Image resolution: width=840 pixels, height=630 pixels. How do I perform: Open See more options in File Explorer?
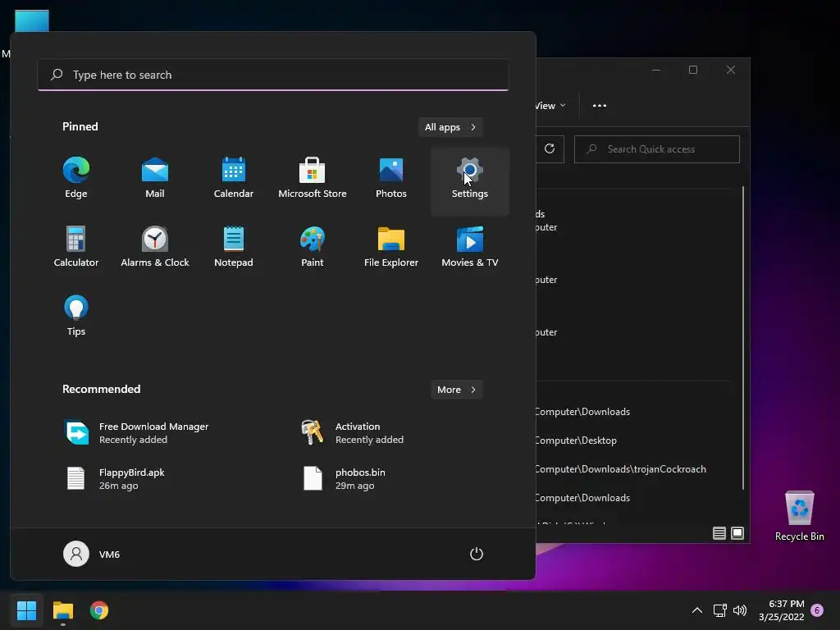pos(600,106)
